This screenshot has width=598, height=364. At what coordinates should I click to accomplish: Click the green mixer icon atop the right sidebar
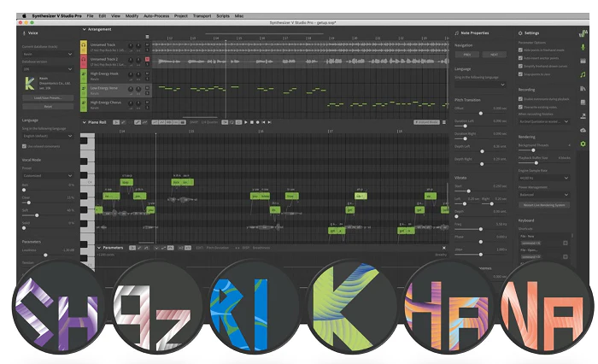pyautogui.click(x=583, y=33)
